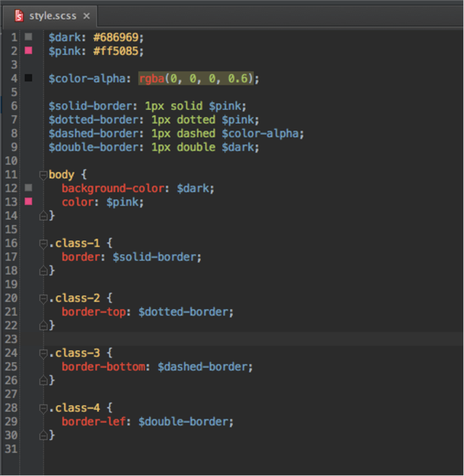This screenshot has width=464, height=476.
Task: Collapse the .class-2 block fold marker
Action: pos(43,298)
